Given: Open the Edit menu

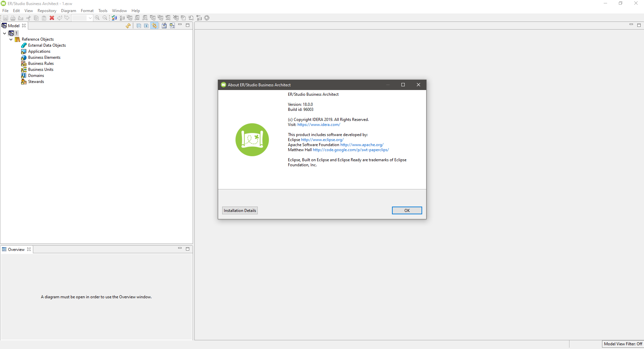Looking at the screenshot, I should coord(16,11).
